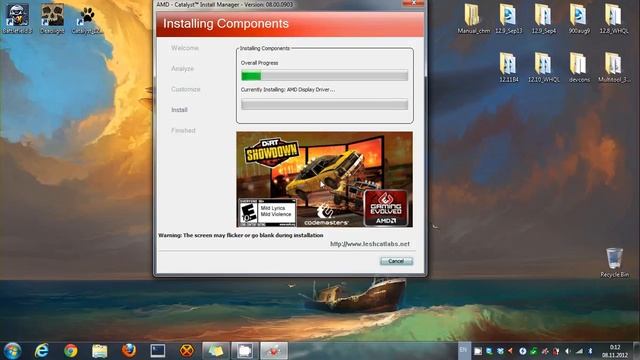Switch to the recorder app on the taskbar
640x360 pixels.
245,351
